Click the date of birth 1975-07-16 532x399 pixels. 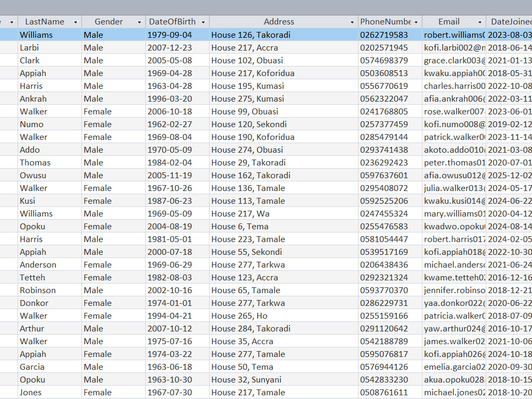point(177,342)
